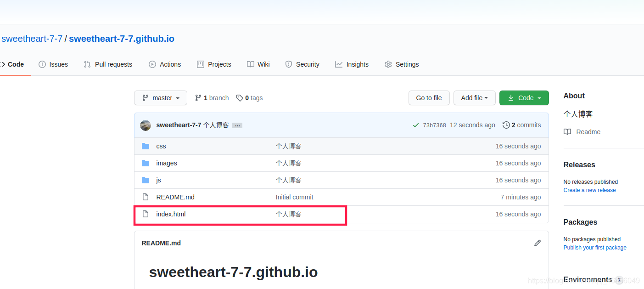Click the Environments heading
The image size is (644, 289).
(588, 279)
